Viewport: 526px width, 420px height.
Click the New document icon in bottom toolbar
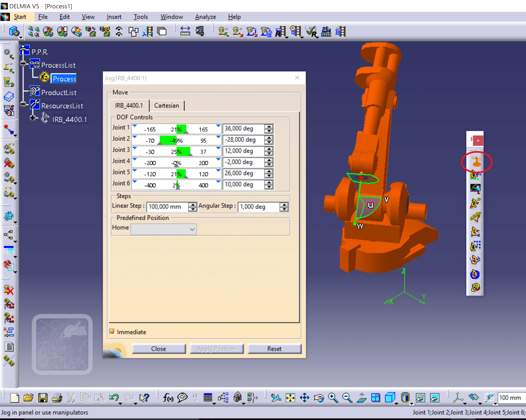pos(15,398)
